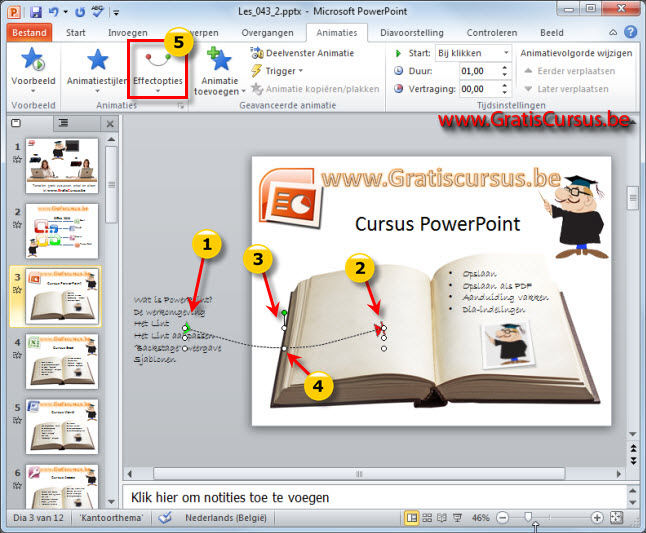The height and width of the screenshot is (533, 646).
Task: Click the Undo icon in title bar
Action: pyautogui.click(x=54, y=12)
